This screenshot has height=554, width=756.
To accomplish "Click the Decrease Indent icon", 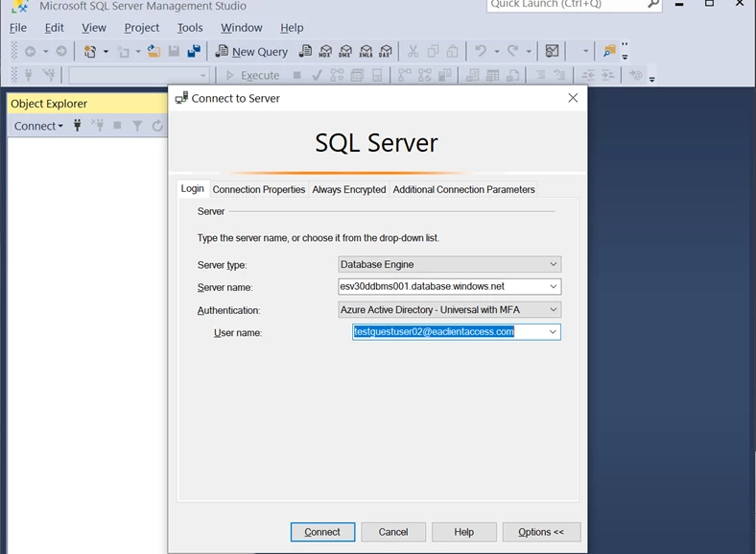I will tap(588, 75).
